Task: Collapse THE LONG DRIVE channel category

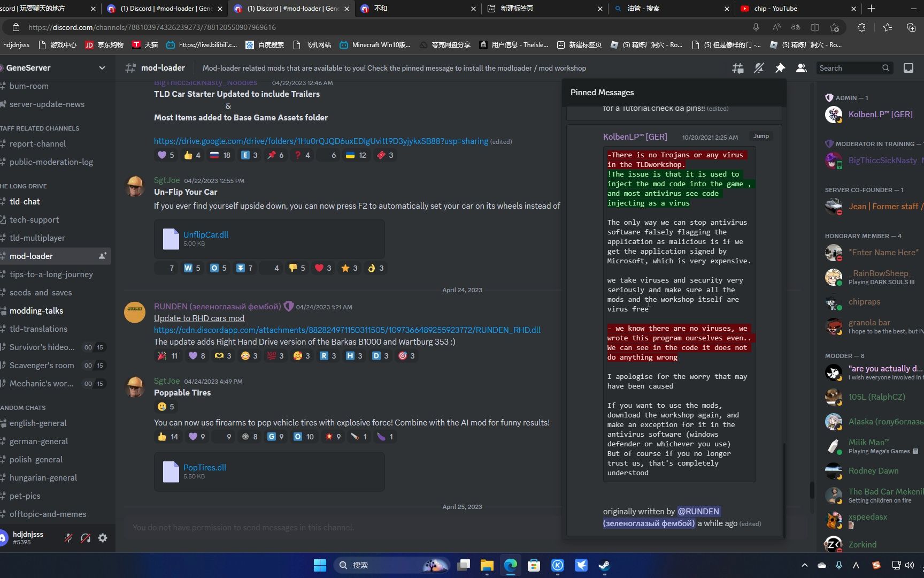Action: pyautogui.click(x=24, y=186)
